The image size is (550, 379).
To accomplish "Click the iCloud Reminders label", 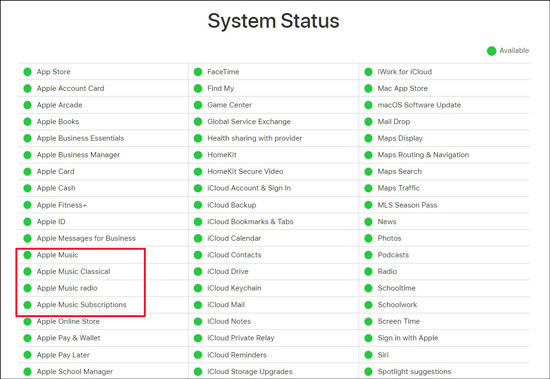I will coord(237,355).
